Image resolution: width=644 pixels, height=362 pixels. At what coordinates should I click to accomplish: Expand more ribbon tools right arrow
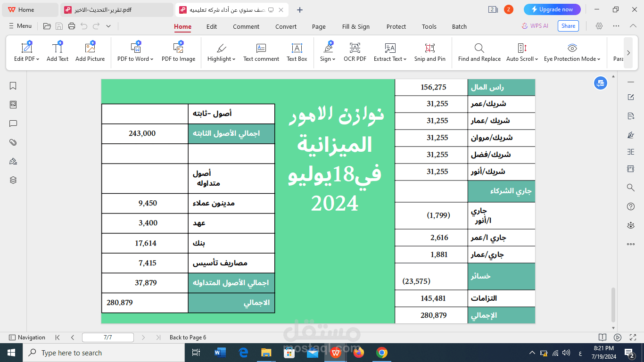coord(628,53)
